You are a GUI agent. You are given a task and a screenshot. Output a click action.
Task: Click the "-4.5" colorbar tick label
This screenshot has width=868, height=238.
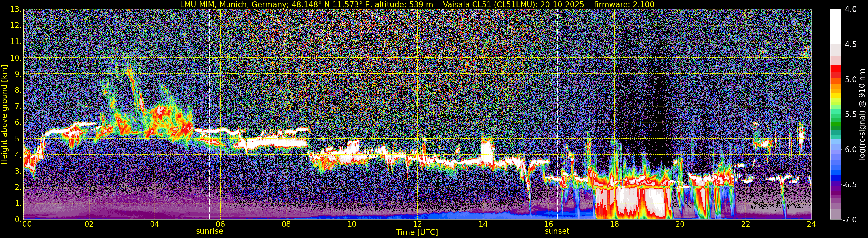coord(850,44)
